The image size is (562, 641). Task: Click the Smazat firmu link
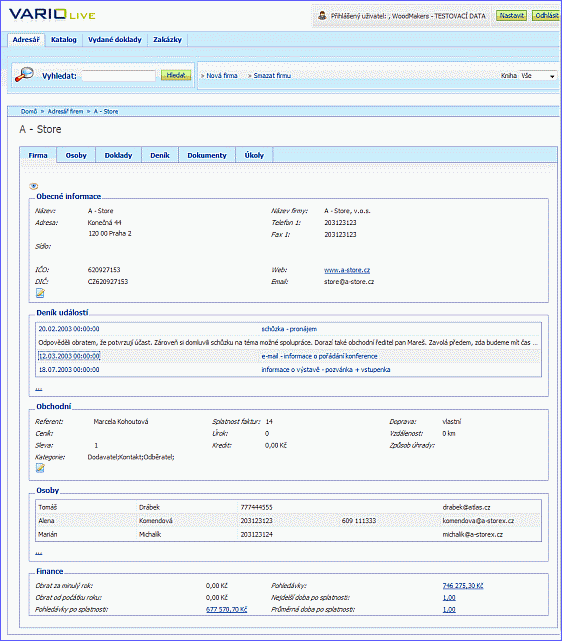[x=272, y=76]
